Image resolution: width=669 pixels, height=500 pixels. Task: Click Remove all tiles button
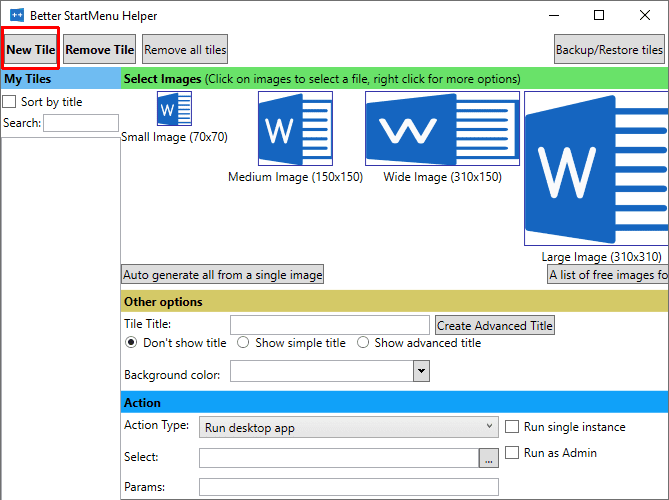(185, 50)
